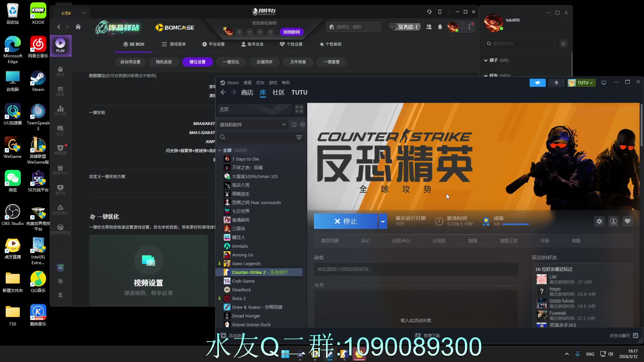644x362 pixels.
Task: Open the Games and Software dropdown
Action: [x=252, y=125]
